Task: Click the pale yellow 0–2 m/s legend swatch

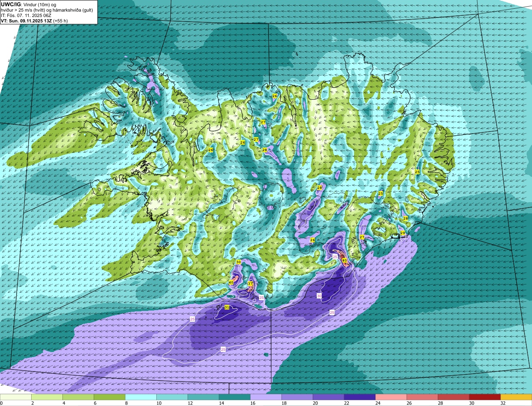Action: [x=16, y=397]
